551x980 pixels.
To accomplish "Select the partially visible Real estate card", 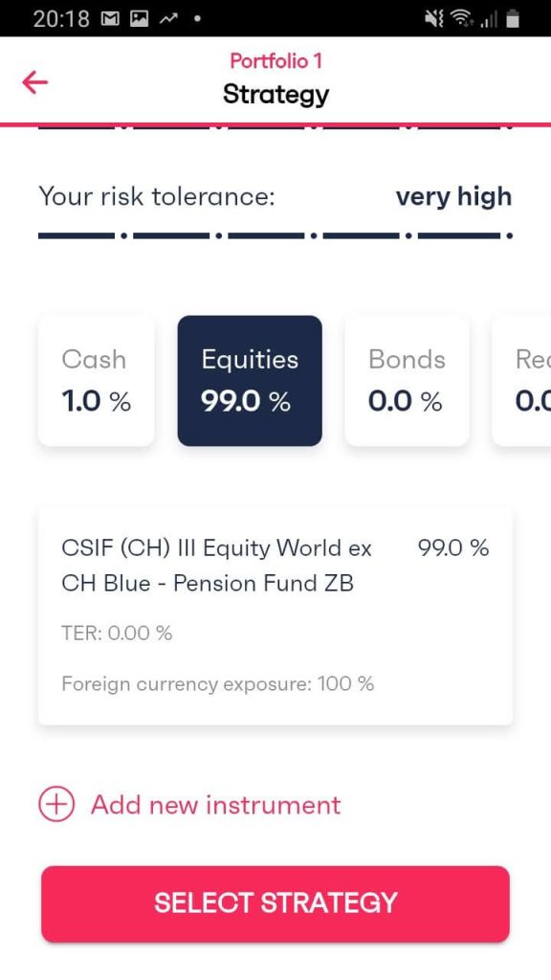I will click(521, 381).
